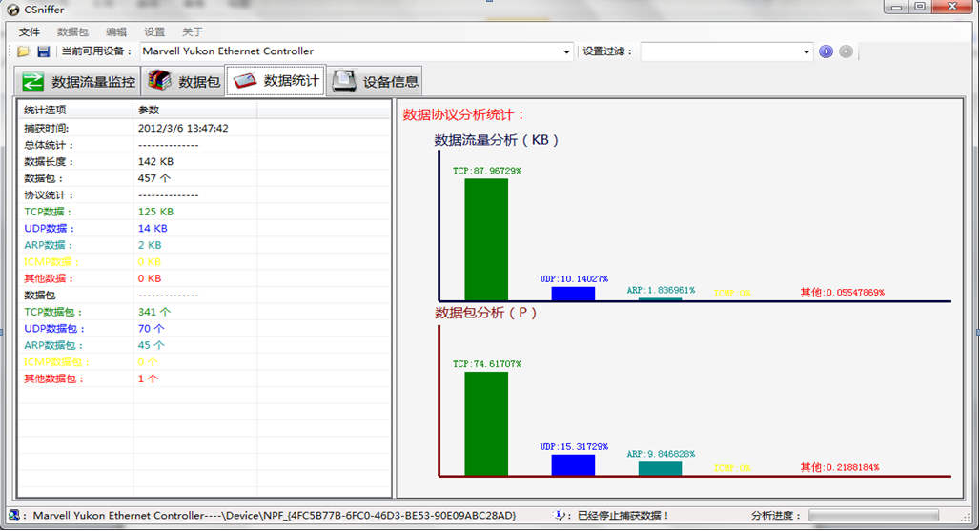Screen dimensions: 980x531
Task: Click the network adapter icon in status bar
Action: pos(13,515)
